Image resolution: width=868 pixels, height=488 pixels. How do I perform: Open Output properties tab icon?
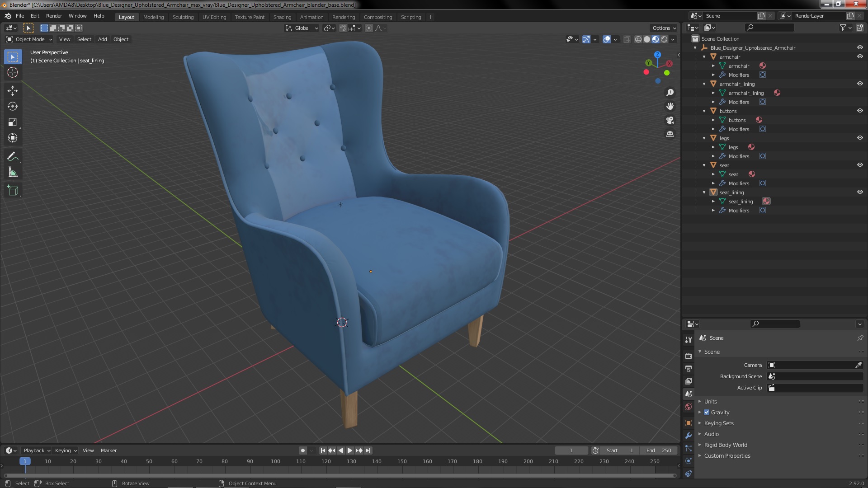tap(689, 369)
